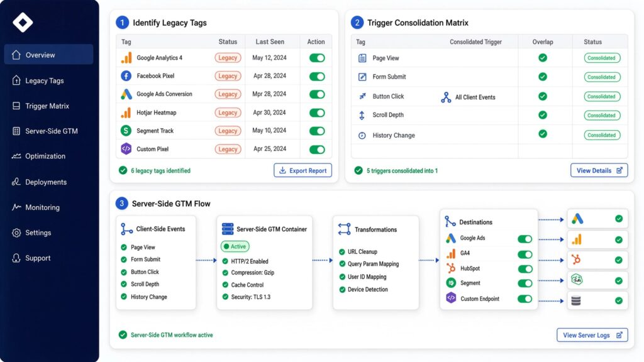Disable the Google Ads Conversion tag switch
The width and height of the screenshot is (644, 362).
tap(317, 94)
